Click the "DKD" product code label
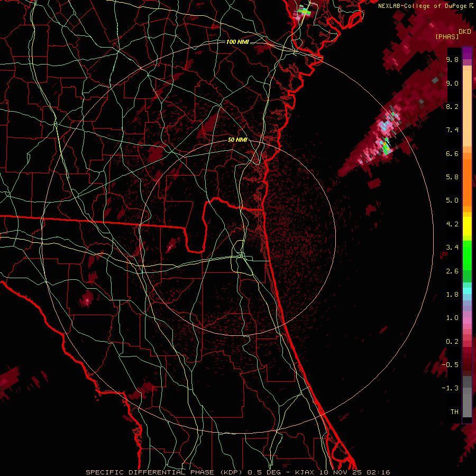Viewport: 476px width, 476px height. (x=465, y=32)
